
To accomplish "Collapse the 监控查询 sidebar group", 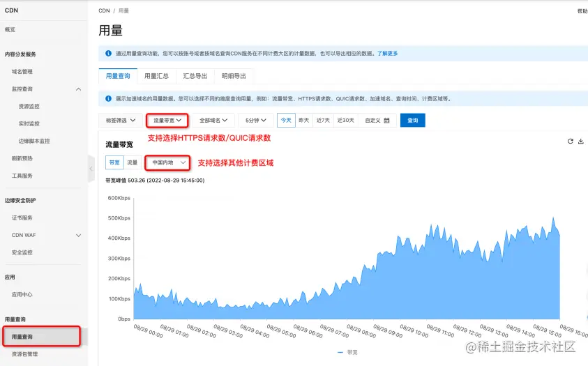I will click(78, 89).
